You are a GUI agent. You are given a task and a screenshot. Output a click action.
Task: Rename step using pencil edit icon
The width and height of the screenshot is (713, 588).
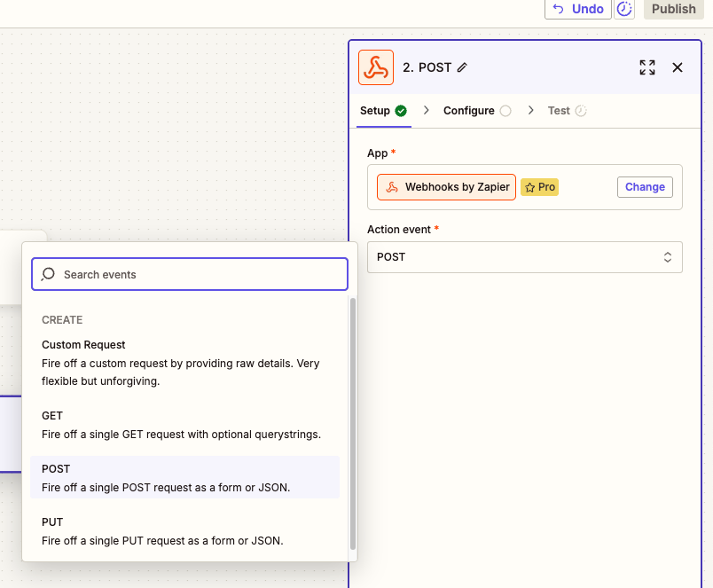[x=462, y=67]
